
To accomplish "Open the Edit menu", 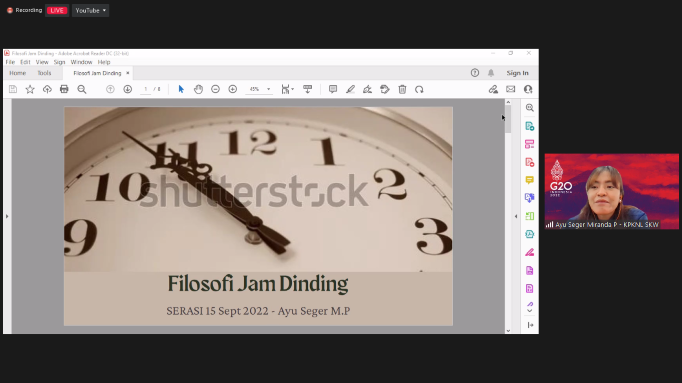I will point(25,62).
